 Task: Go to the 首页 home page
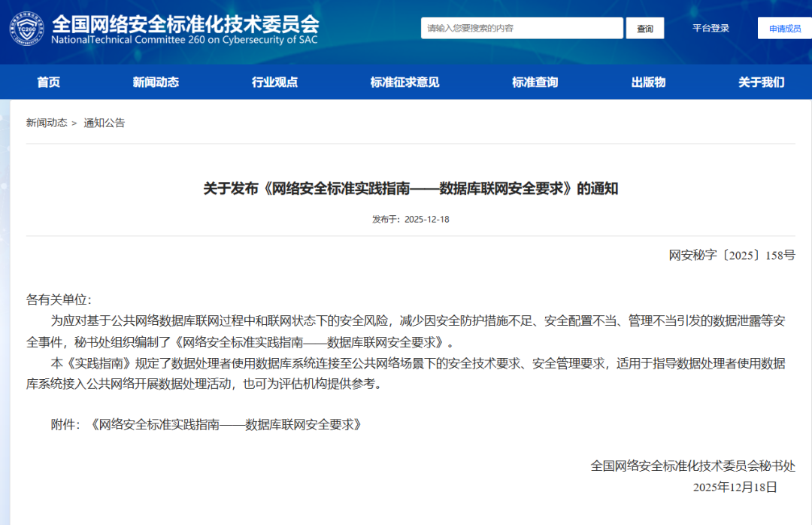pyautogui.click(x=48, y=82)
